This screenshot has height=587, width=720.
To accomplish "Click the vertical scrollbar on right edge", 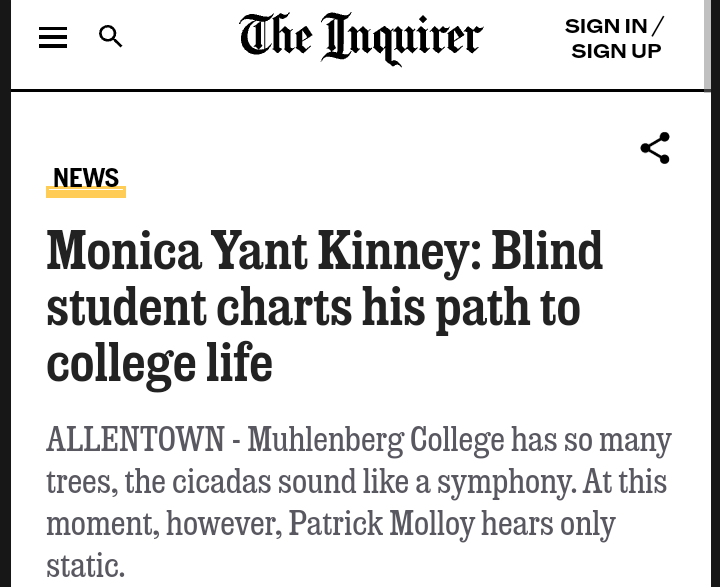I will click(x=714, y=300).
